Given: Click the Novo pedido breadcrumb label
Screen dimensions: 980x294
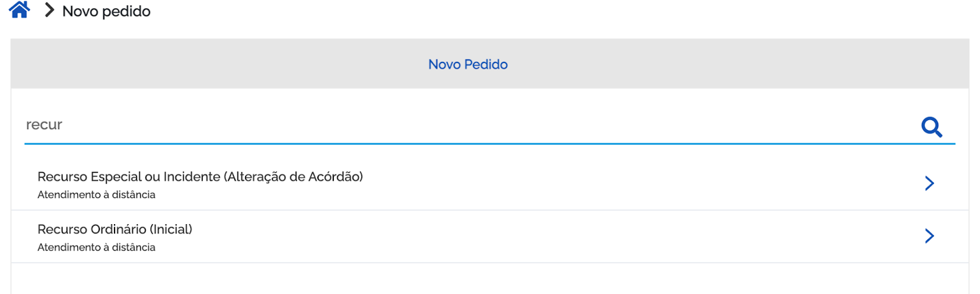Looking at the screenshot, I should pos(107,11).
